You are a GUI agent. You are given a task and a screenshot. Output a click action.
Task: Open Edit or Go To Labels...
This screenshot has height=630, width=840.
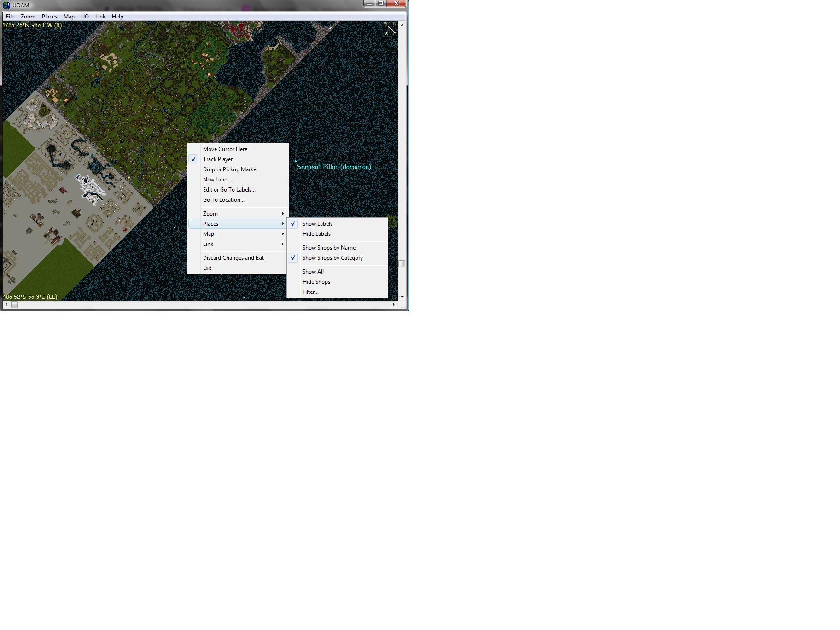[x=238, y=190]
